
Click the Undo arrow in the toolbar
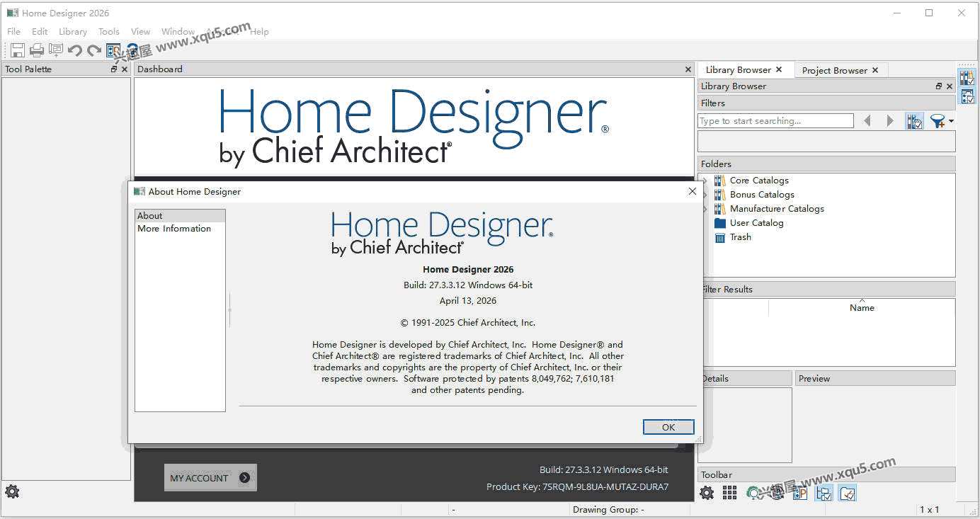pos(75,50)
